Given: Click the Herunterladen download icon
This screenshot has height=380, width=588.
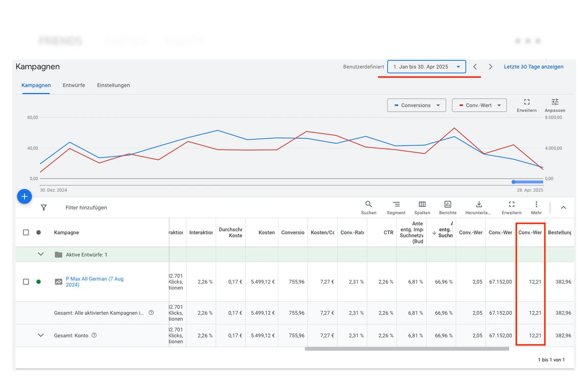Looking at the screenshot, I should (x=479, y=204).
